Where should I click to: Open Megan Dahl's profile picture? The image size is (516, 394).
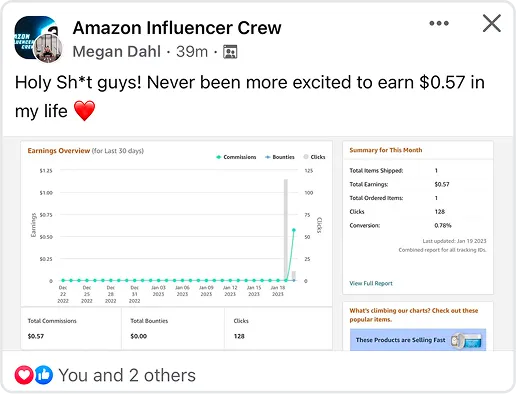coord(48,49)
